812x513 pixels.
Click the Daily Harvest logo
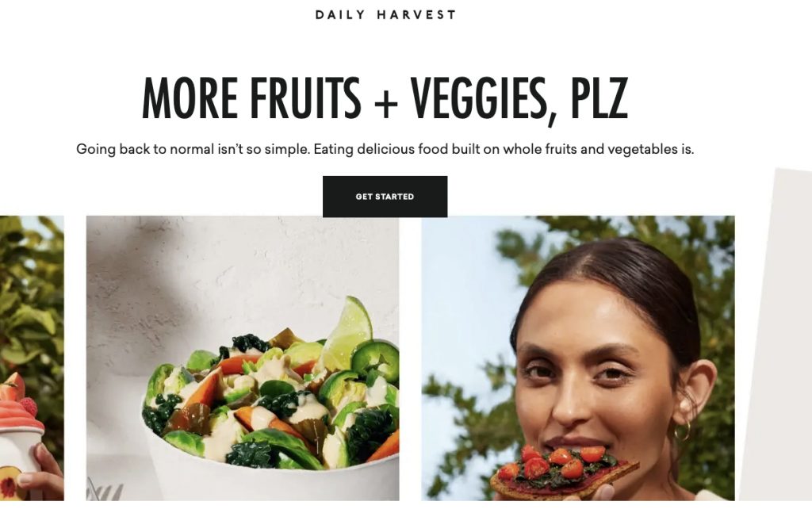tap(385, 14)
